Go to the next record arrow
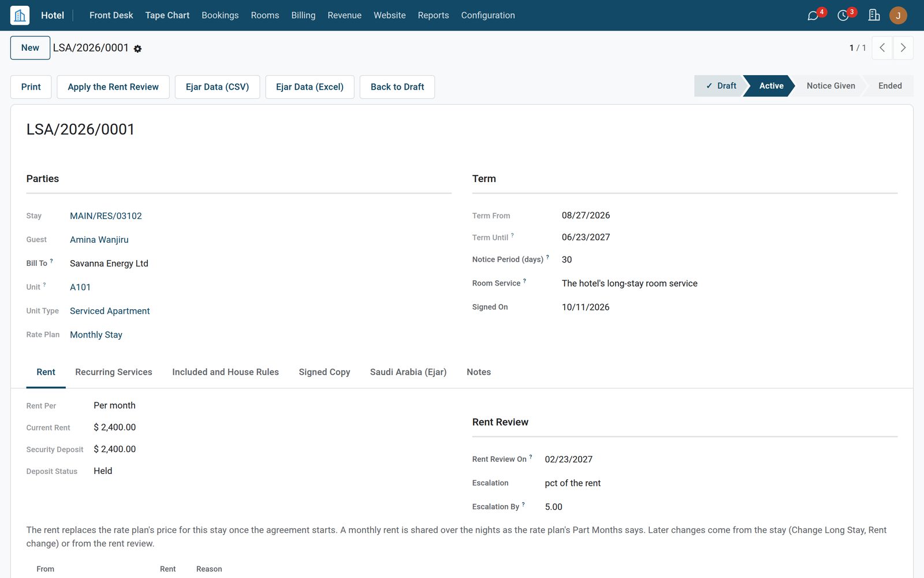Image resolution: width=924 pixels, height=578 pixels. tap(903, 48)
